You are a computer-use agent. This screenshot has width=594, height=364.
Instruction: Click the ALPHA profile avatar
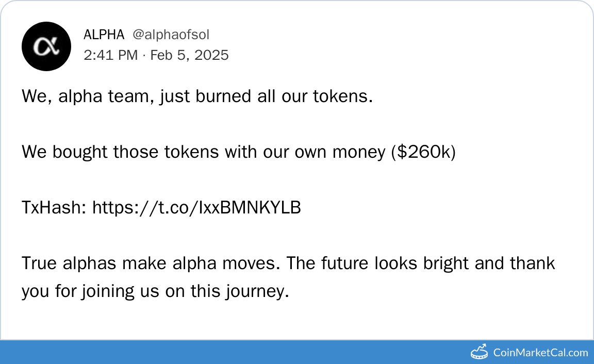click(46, 46)
